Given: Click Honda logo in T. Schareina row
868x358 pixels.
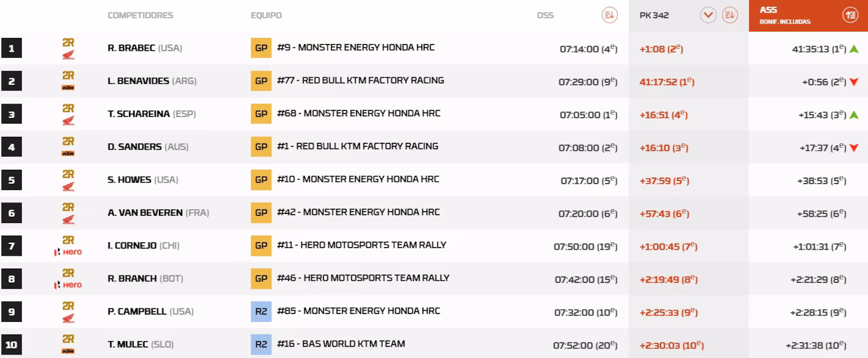Looking at the screenshot, I should [x=68, y=121].
